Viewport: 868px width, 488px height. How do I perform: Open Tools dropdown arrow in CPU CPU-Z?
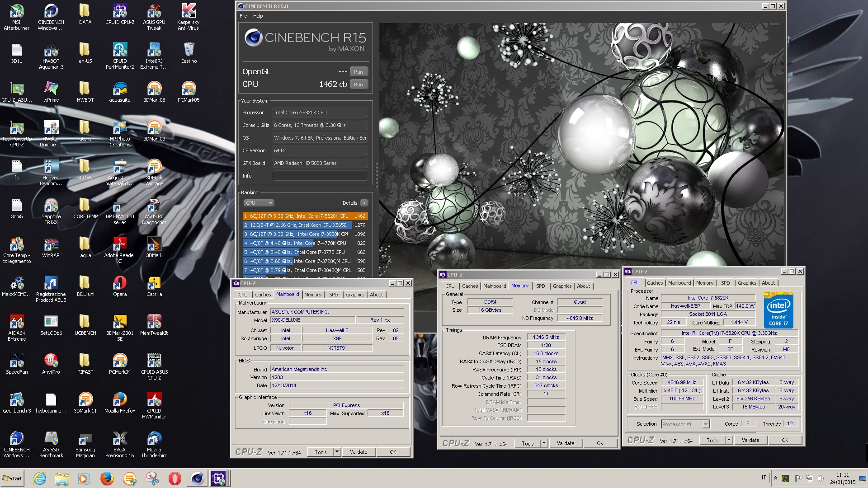coord(729,440)
